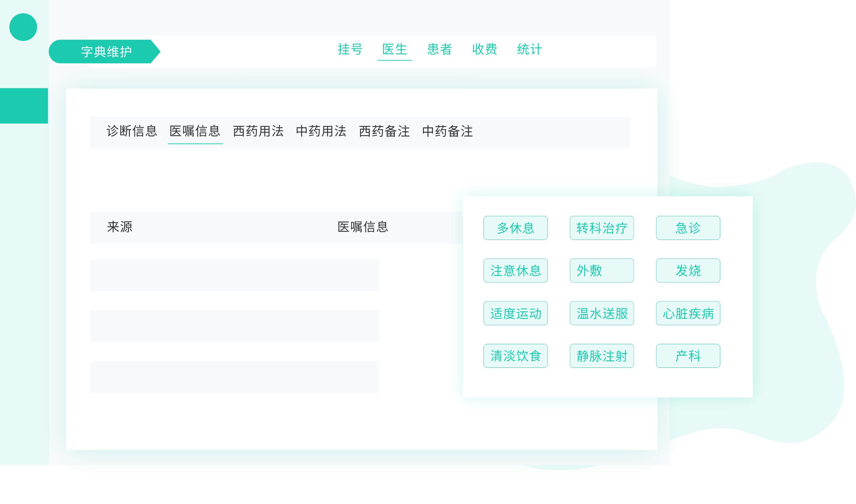The height and width of the screenshot is (504, 856).
Task: Switch to the 中药备注 sub-tab
Action: pos(448,131)
